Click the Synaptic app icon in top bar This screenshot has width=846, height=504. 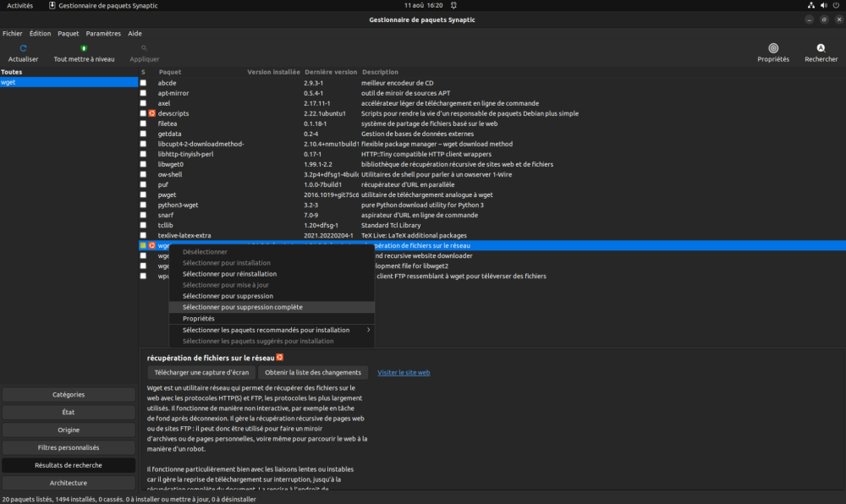click(x=52, y=5)
